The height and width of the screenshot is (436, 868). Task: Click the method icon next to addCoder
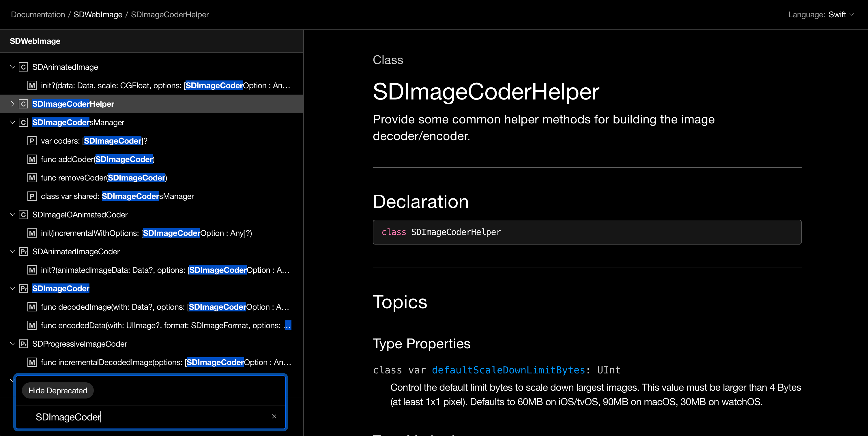pyautogui.click(x=32, y=159)
